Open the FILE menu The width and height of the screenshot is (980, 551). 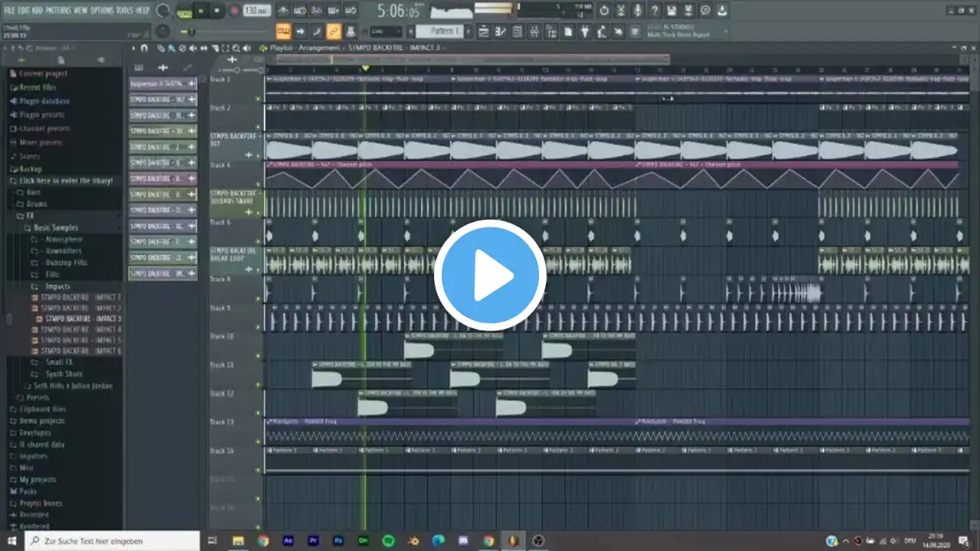click(11, 11)
